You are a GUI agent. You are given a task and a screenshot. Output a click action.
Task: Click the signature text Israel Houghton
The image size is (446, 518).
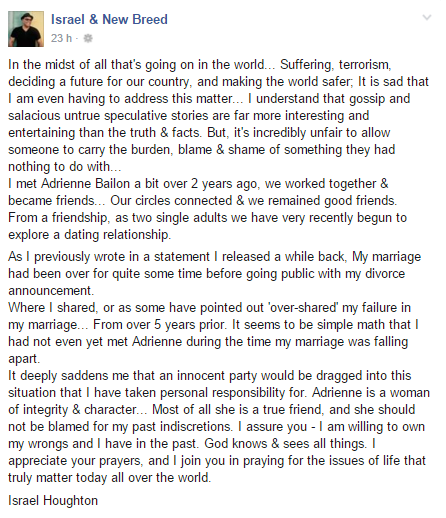(x=53, y=501)
